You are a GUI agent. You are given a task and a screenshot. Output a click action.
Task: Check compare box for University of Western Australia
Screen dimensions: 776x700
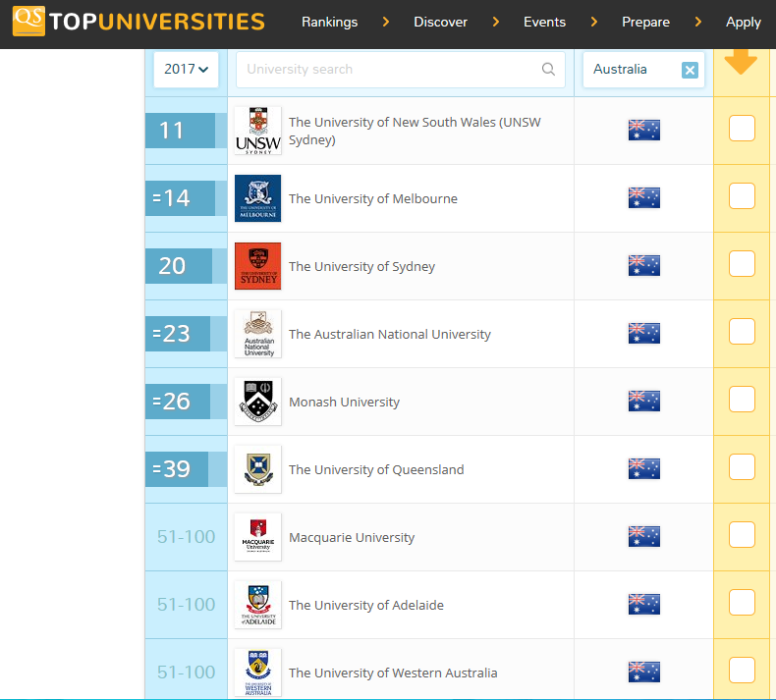[742, 671]
